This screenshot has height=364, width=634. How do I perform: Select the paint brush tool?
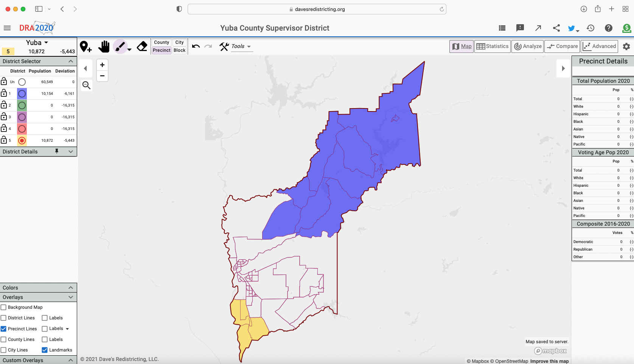(120, 46)
